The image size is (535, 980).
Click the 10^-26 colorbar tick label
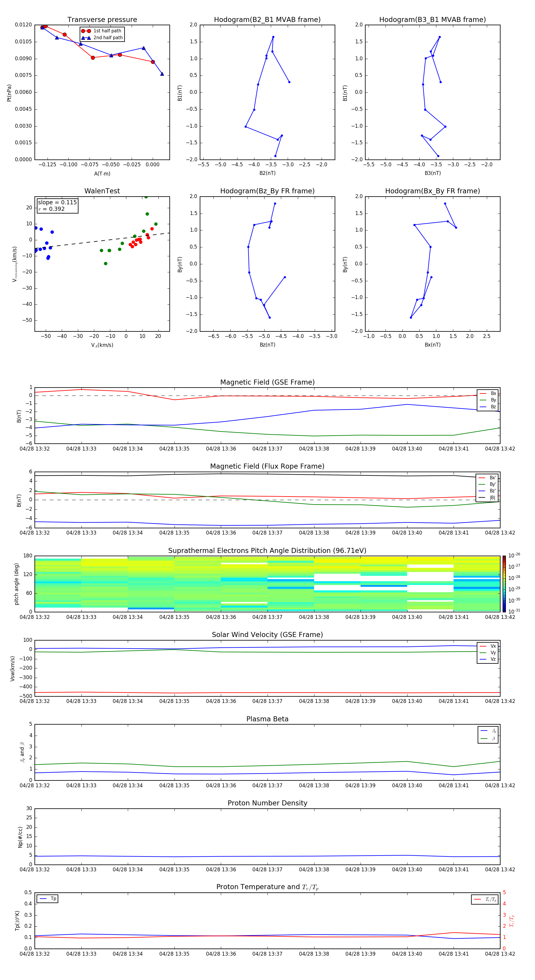click(514, 555)
